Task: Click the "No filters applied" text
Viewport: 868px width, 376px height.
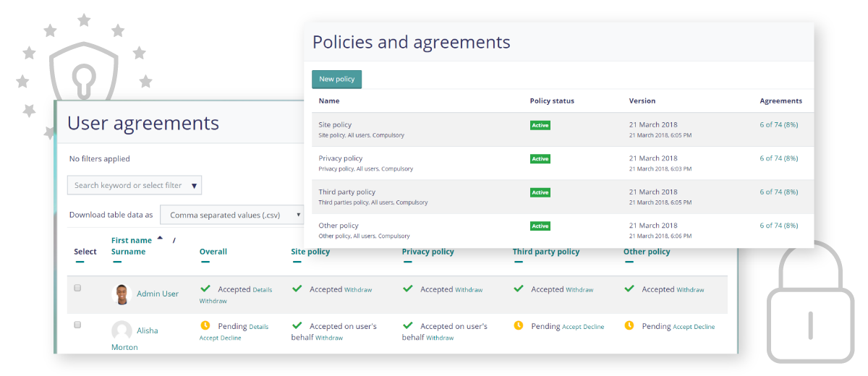Action: (100, 158)
